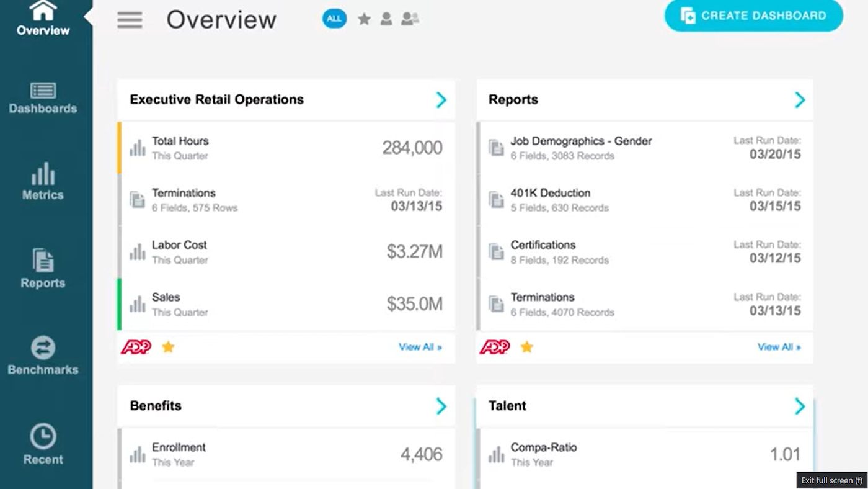
Task: Unfavorite the Reports card gold star
Action: 526,347
